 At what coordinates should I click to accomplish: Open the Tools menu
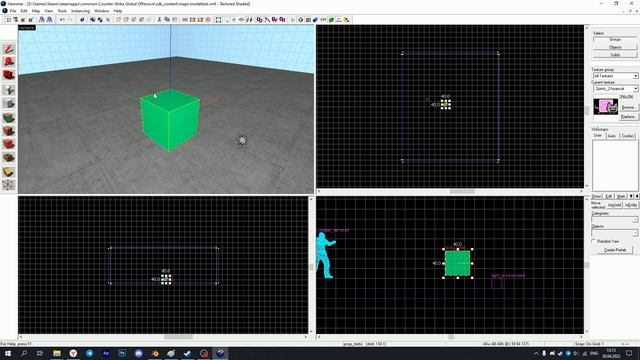point(62,11)
